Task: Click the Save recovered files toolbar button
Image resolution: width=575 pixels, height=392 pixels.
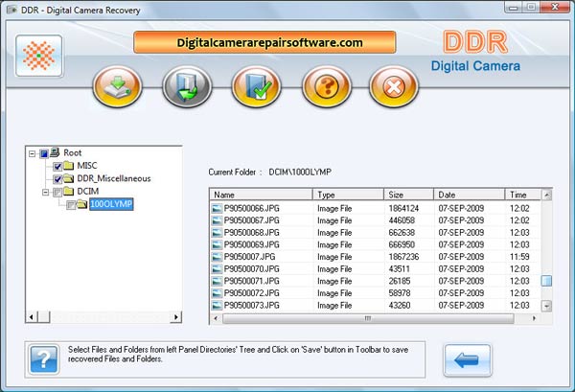Action: (117, 87)
